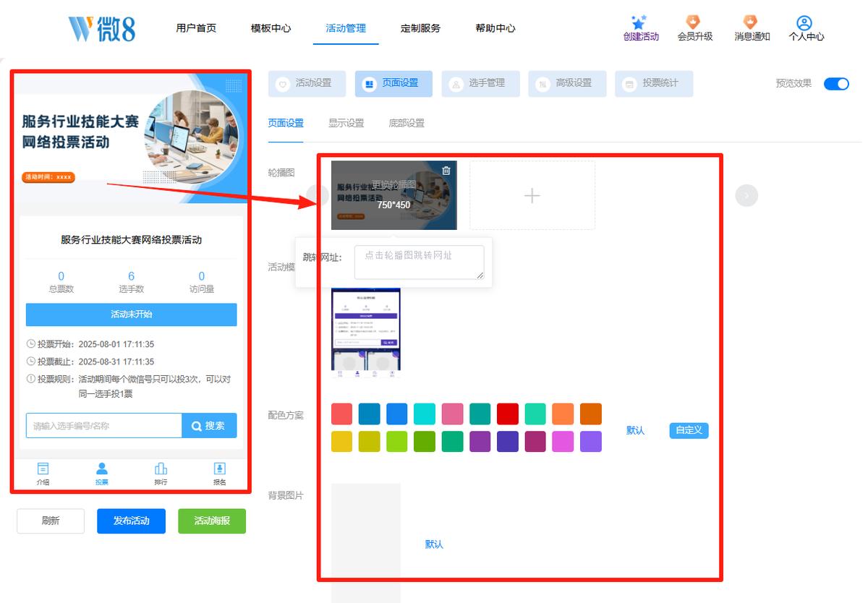This screenshot has width=868, height=603.
Task: Delete the carousel image via trash icon
Action: (446, 171)
